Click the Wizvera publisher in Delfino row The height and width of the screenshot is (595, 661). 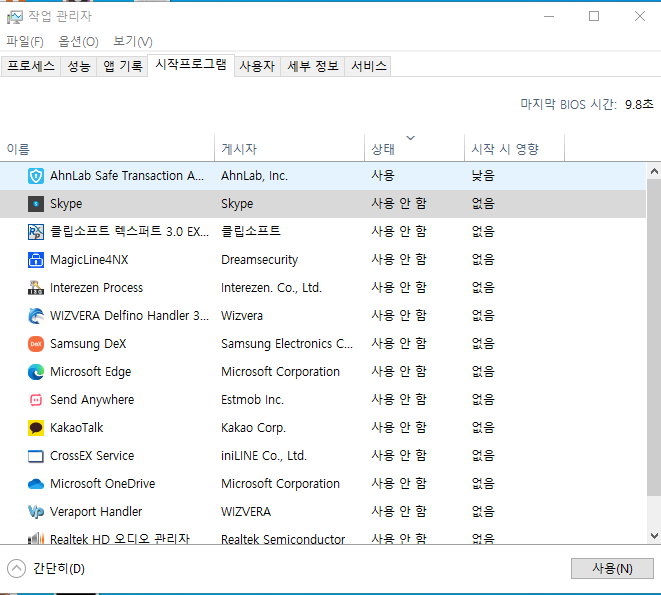pos(242,316)
